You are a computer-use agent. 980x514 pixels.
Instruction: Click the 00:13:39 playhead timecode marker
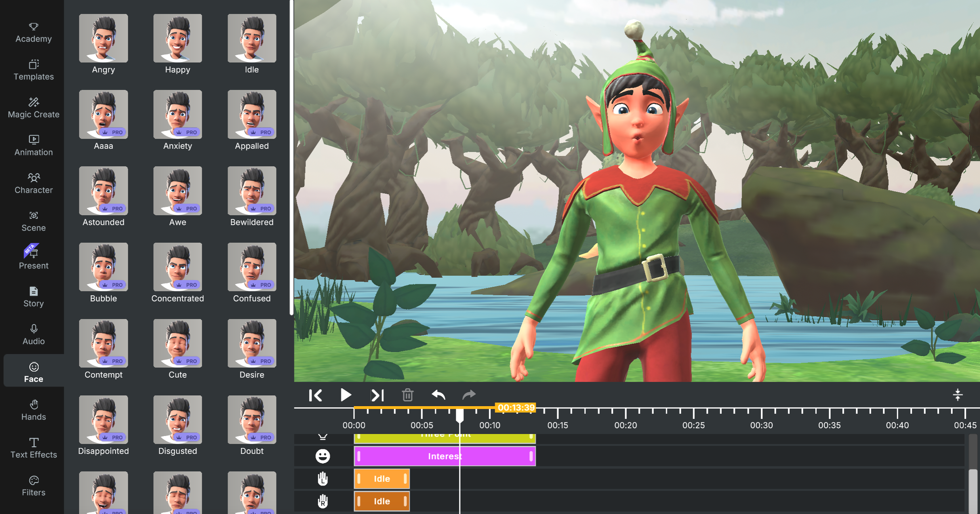[515, 407]
